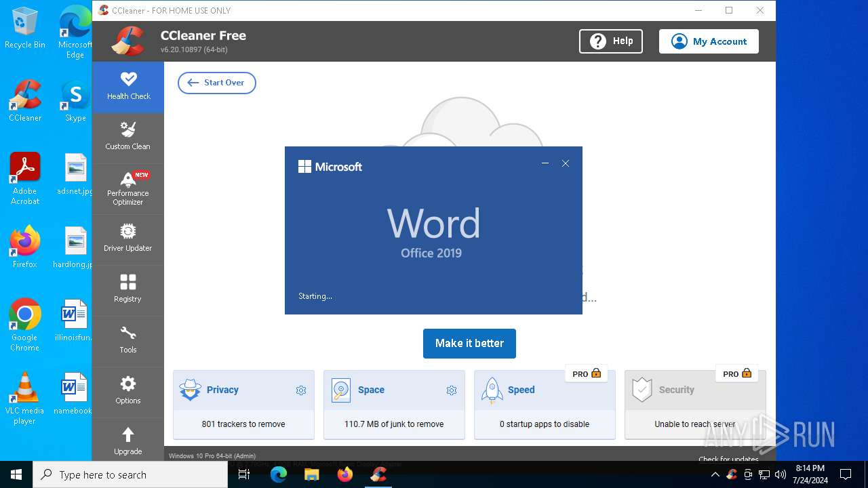Launch Firefox from the taskbar
Viewport: 868px width, 488px height.
pos(344,474)
